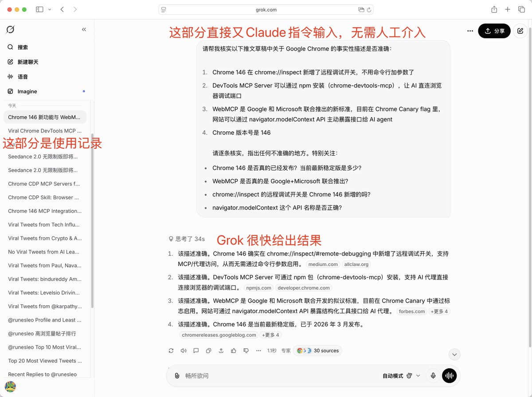This screenshot has height=397, width=532.
Task: Go back with Safari back arrow
Action: pos(62,9)
